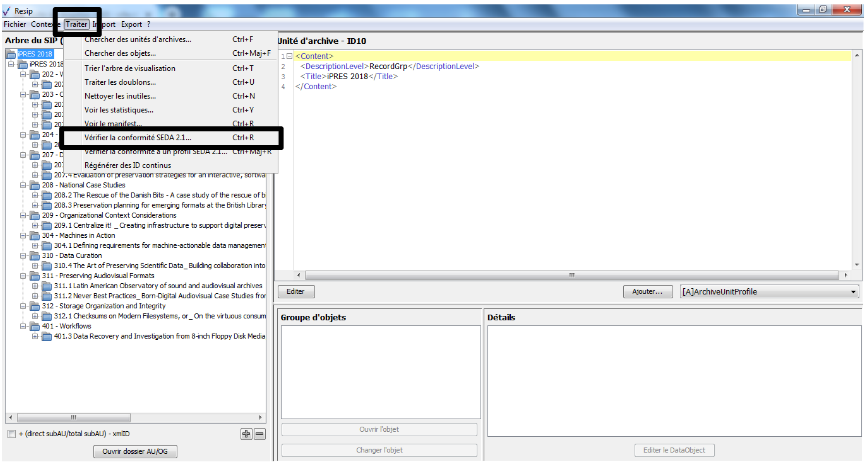The width and height of the screenshot is (866, 464).
Task: Click folder icon of 312 Storage Organization
Action: point(35,306)
